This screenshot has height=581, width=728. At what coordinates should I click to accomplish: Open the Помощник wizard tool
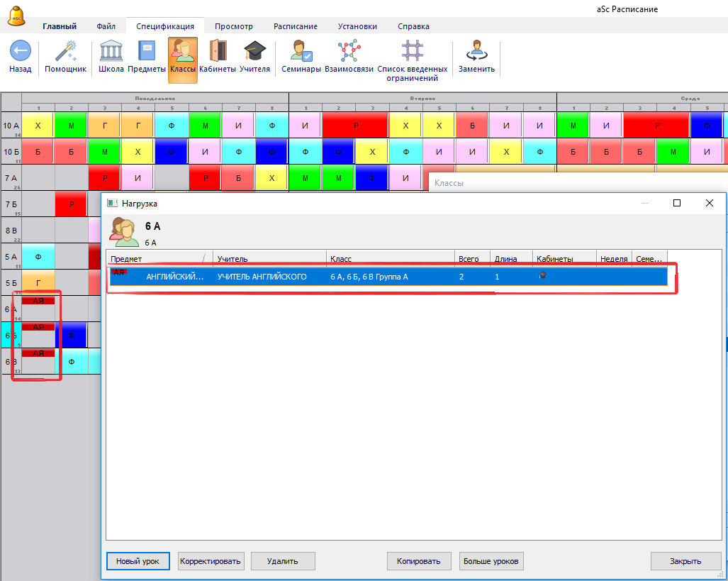point(66,52)
